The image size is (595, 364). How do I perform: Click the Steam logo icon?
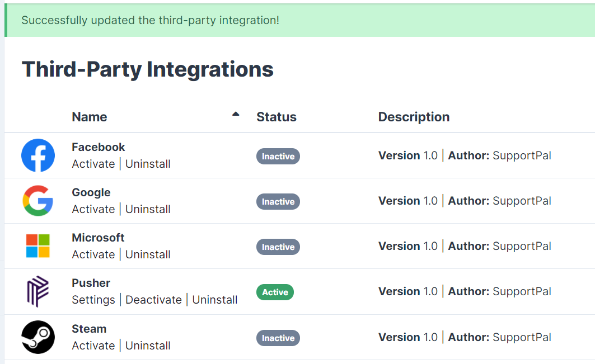point(38,337)
